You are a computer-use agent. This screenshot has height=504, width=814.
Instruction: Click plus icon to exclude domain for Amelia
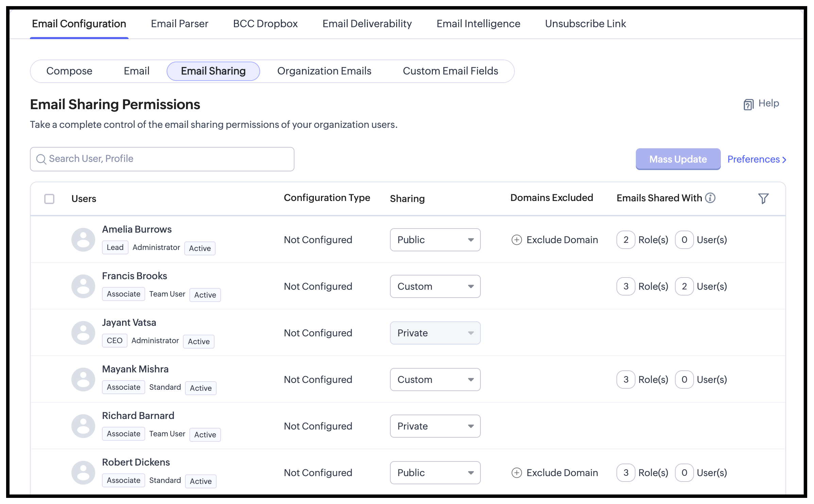click(x=516, y=240)
